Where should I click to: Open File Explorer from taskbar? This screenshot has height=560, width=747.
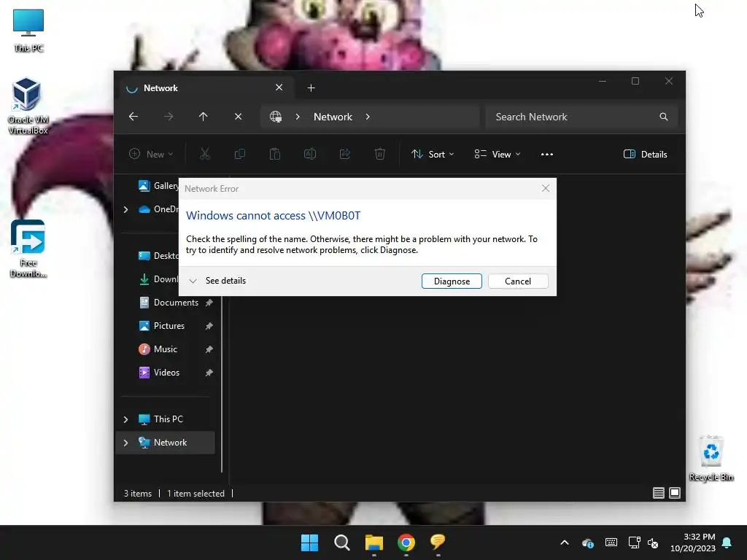(x=374, y=542)
